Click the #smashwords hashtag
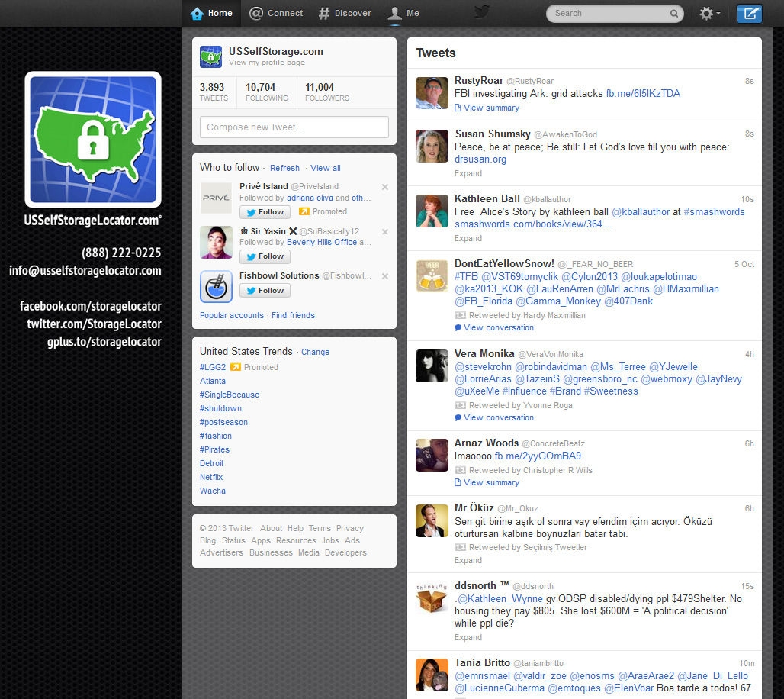Viewport: 784px width, 699px height. [714, 211]
